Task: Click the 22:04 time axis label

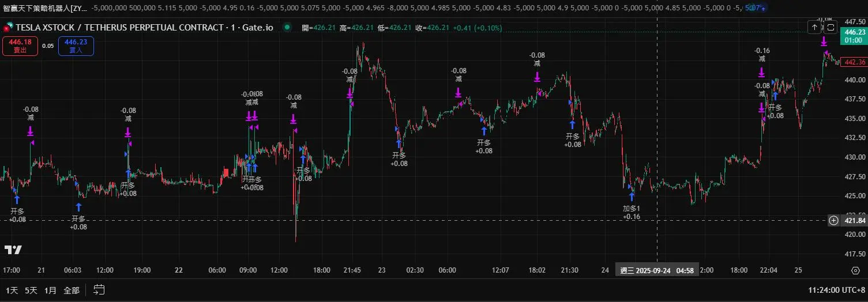Action: [768, 270]
